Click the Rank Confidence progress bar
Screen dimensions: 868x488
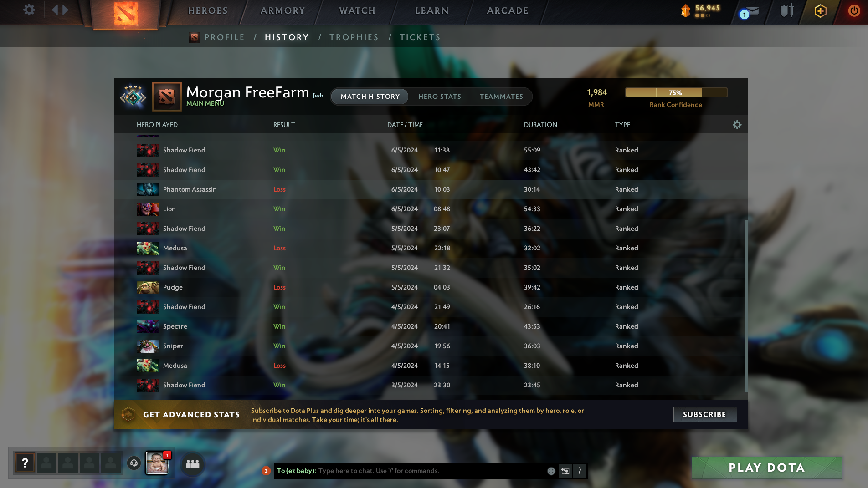click(676, 93)
